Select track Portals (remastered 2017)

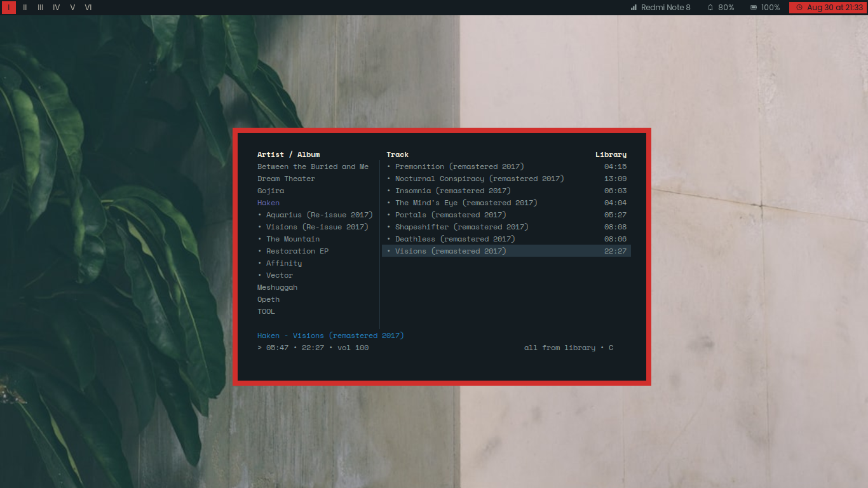click(x=506, y=215)
